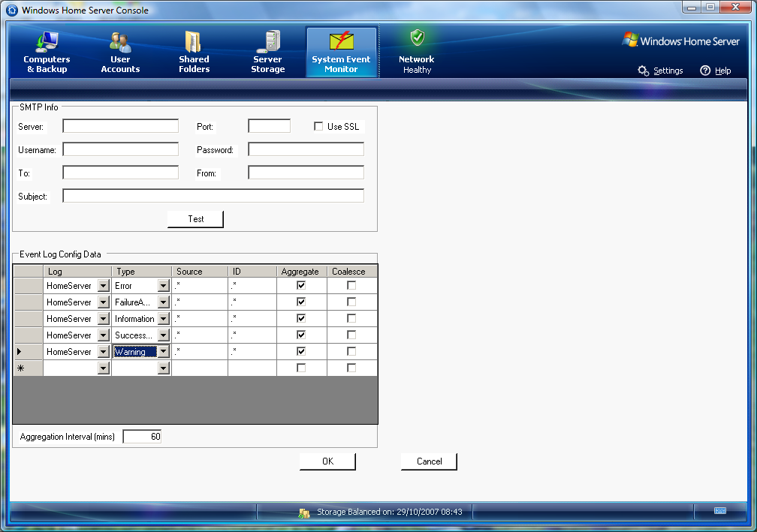Click the Help question mark icon
Image resolution: width=757 pixels, height=532 pixels.
(705, 71)
